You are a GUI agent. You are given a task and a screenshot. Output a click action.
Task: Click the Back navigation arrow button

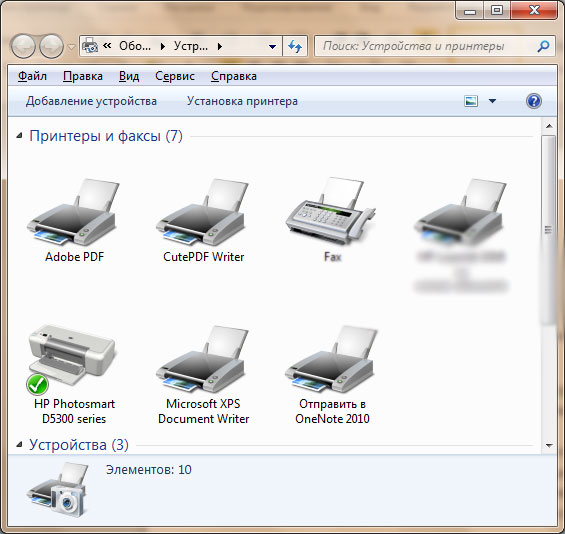pyautogui.click(x=23, y=46)
